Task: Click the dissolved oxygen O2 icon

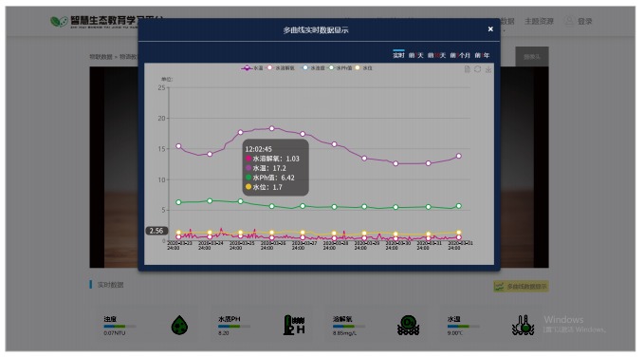Action: tap(408, 325)
